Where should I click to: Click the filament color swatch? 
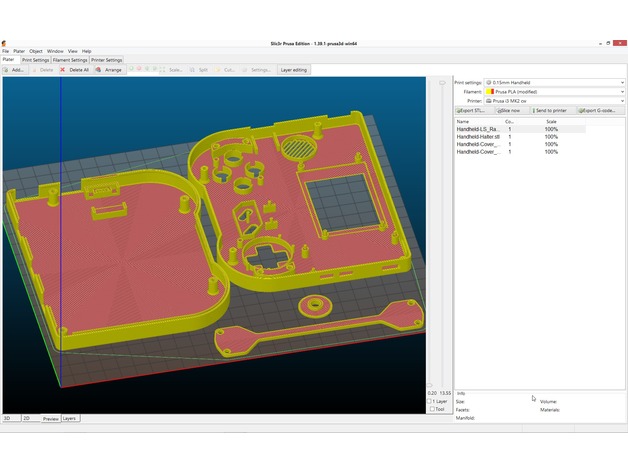click(x=488, y=91)
